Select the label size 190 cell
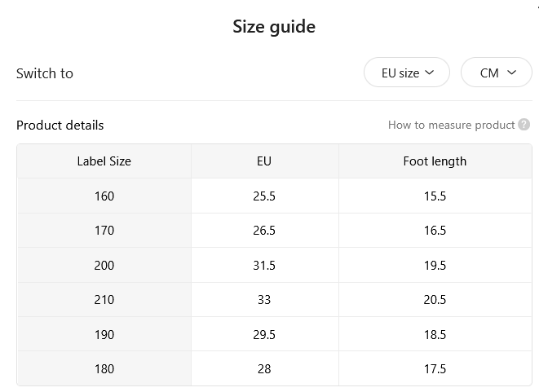 tap(104, 334)
